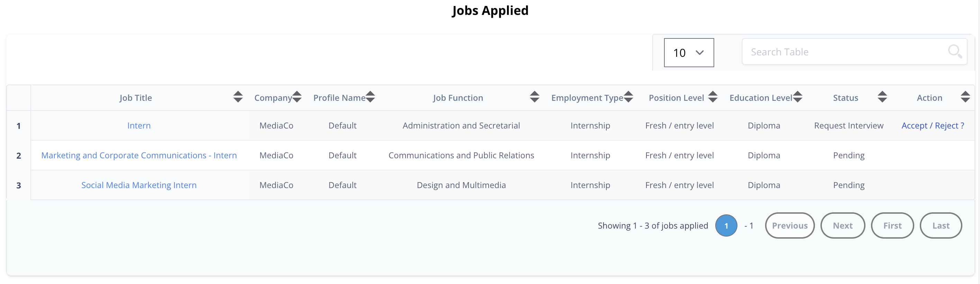Sort table by Company column
980x284 pixels.
[297, 97]
